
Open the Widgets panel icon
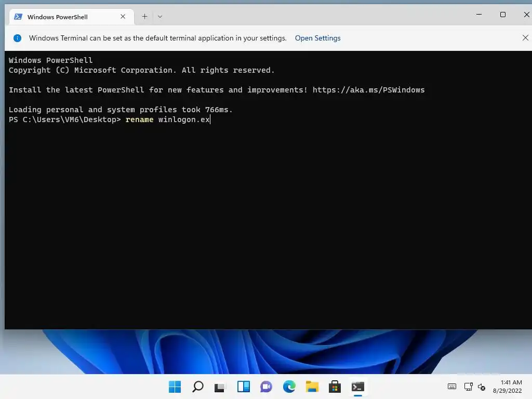pyautogui.click(x=244, y=387)
